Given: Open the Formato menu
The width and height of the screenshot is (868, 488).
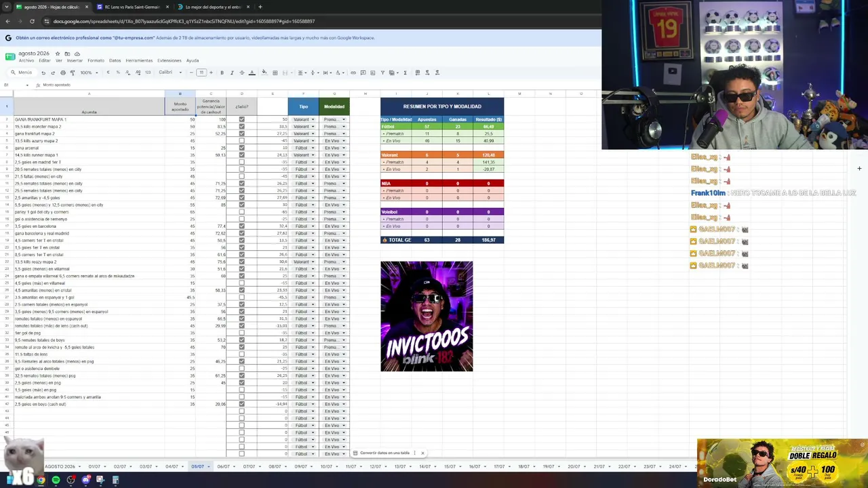Looking at the screenshot, I should [x=96, y=60].
